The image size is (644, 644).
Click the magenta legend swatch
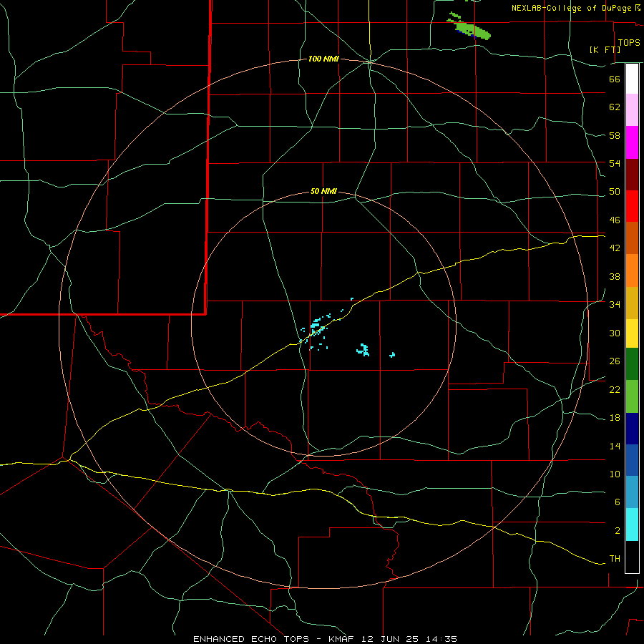pyautogui.click(x=632, y=142)
